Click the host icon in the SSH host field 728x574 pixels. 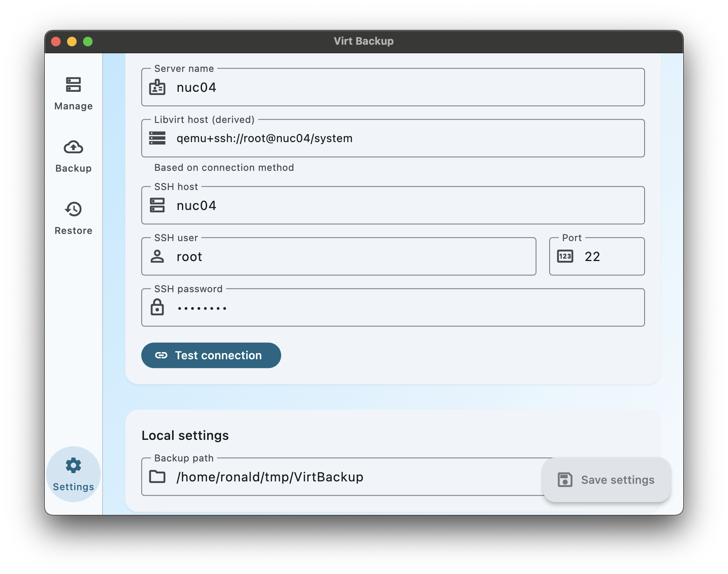coord(158,205)
